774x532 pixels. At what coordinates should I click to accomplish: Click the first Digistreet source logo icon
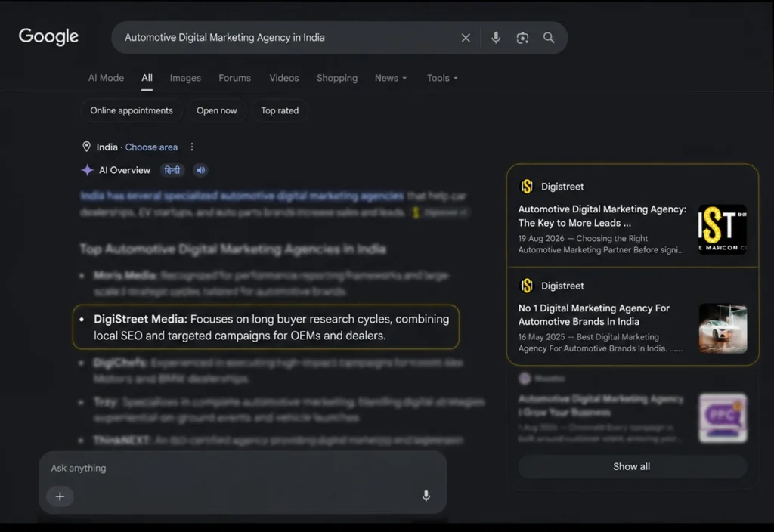pyautogui.click(x=527, y=187)
